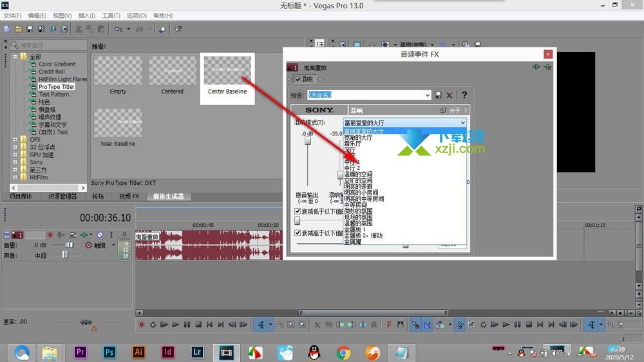
Task: Click Track FX green plug on track 1
Action: pyautogui.click(x=84, y=235)
